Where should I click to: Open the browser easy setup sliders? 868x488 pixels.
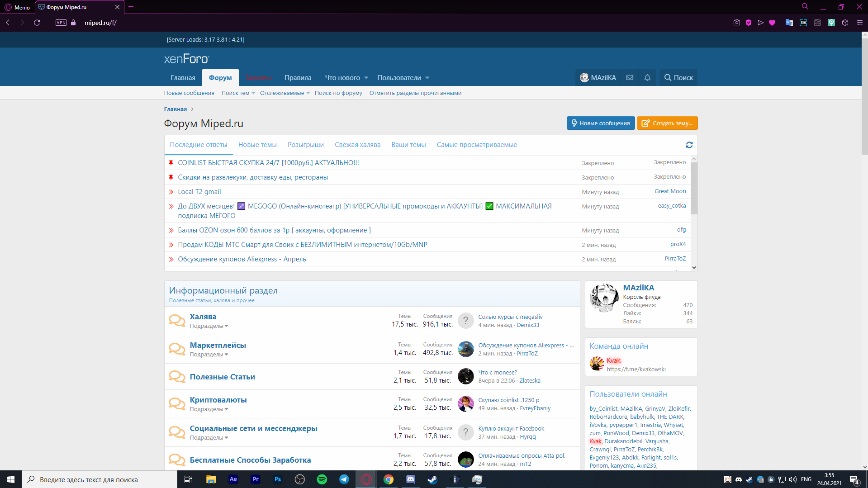coord(860,23)
